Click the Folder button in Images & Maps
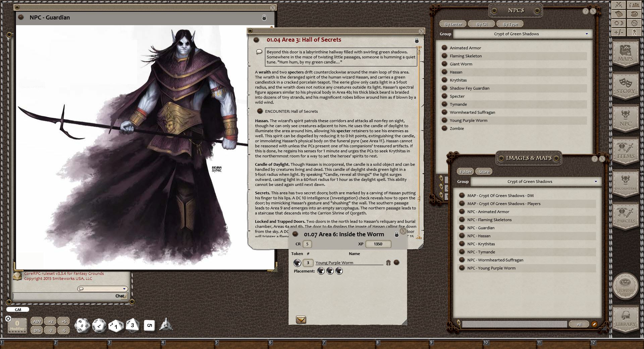644x349 pixels. click(x=466, y=171)
